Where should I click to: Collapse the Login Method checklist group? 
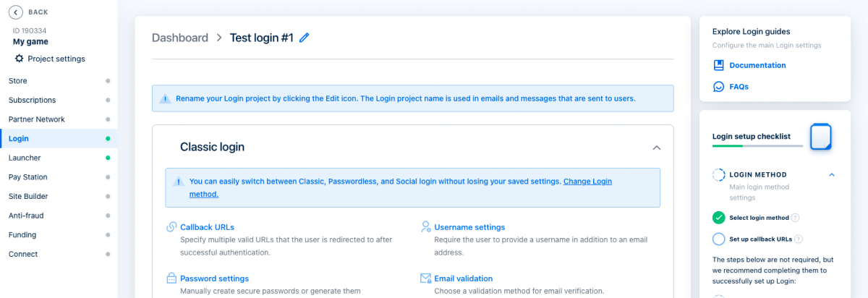pyautogui.click(x=831, y=174)
